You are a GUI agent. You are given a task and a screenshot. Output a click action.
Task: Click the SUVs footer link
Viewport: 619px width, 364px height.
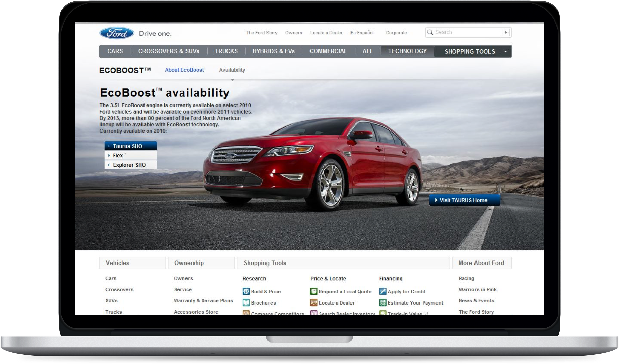coord(112,300)
